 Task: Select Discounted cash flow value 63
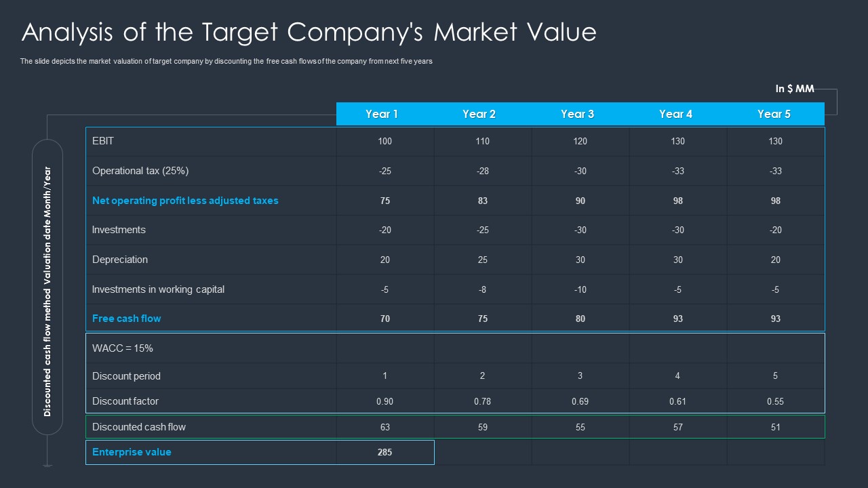point(385,427)
